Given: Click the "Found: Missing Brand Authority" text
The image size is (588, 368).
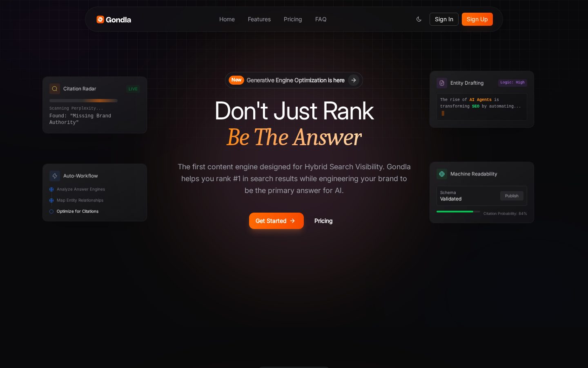Looking at the screenshot, I should [80, 119].
